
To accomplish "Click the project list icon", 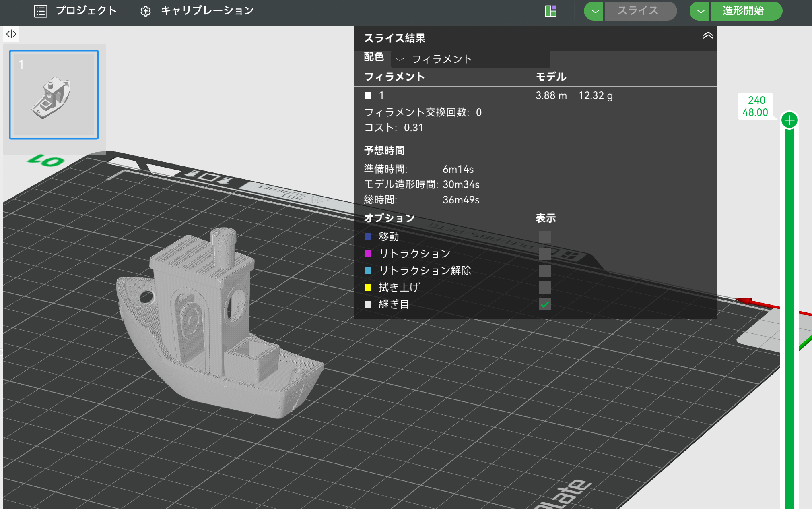I will click(41, 11).
